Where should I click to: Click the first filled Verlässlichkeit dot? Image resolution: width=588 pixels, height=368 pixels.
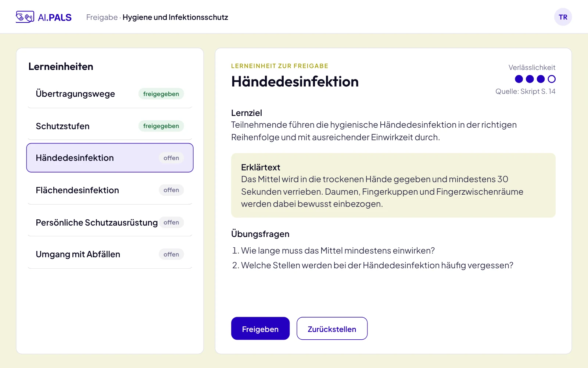[519, 79]
